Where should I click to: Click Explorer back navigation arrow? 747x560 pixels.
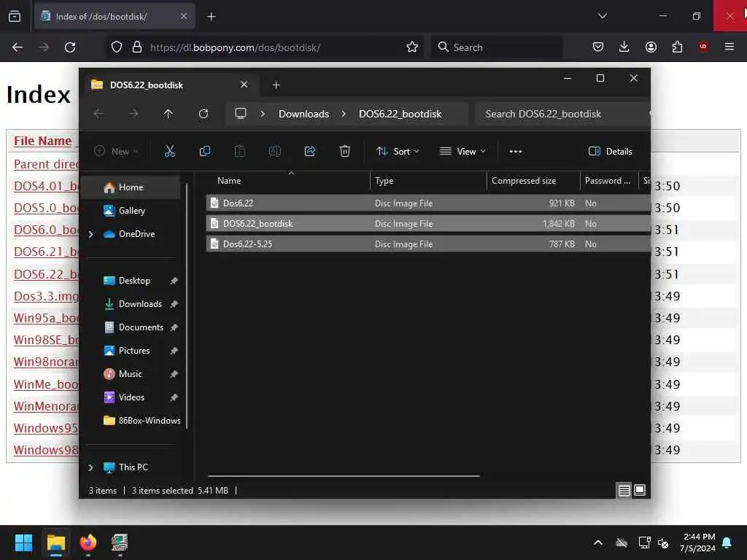pyautogui.click(x=98, y=114)
